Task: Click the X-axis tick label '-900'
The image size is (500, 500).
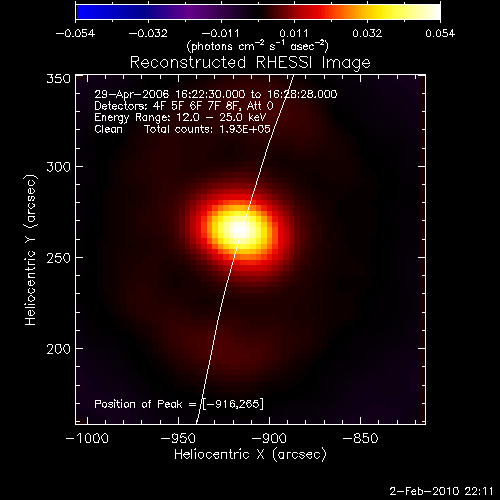Action: [x=269, y=438]
